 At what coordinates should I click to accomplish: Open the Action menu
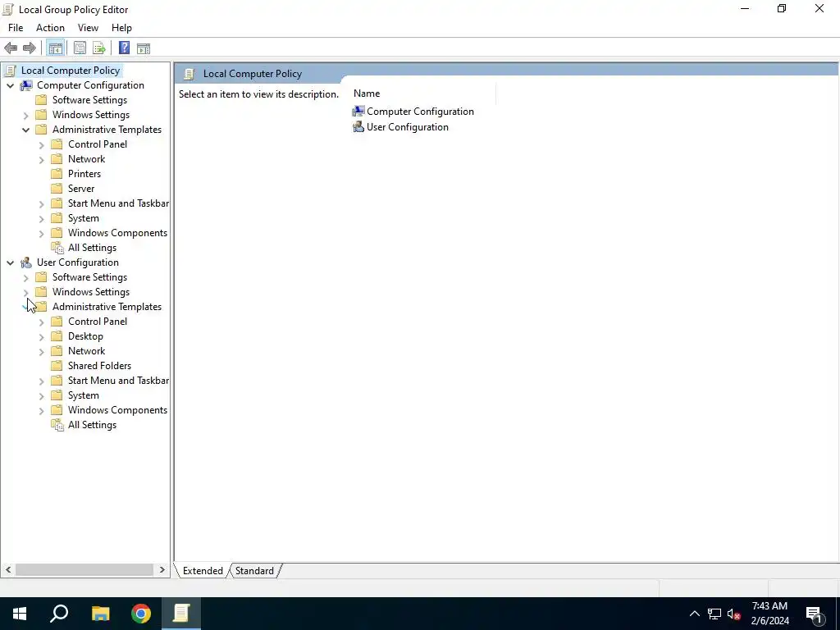coord(50,28)
